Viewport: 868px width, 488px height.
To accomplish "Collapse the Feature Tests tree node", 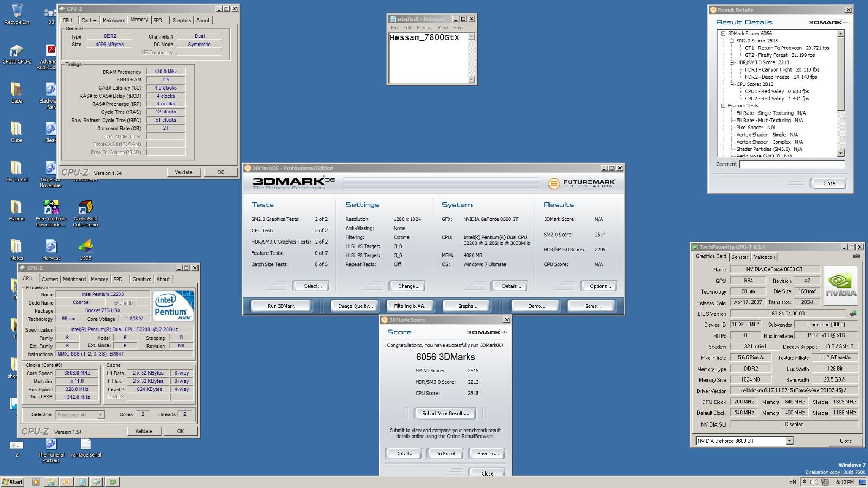I will (723, 106).
